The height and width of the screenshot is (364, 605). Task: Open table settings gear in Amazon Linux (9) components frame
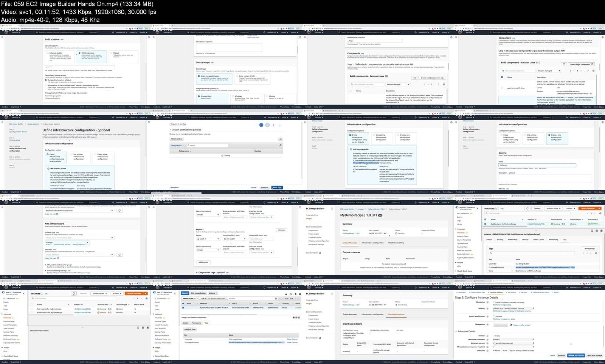tap(444, 84)
